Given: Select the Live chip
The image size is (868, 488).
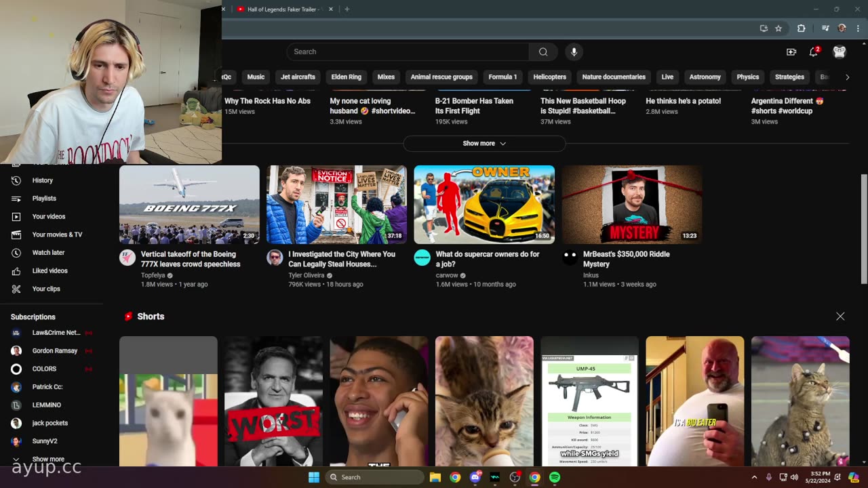Looking at the screenshot, I should [667, 77].
